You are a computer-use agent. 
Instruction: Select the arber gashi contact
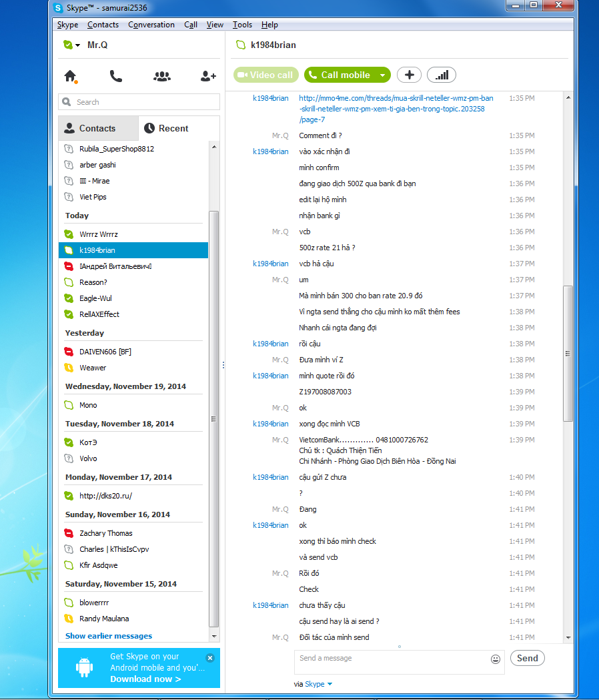(x=133, y=165)
